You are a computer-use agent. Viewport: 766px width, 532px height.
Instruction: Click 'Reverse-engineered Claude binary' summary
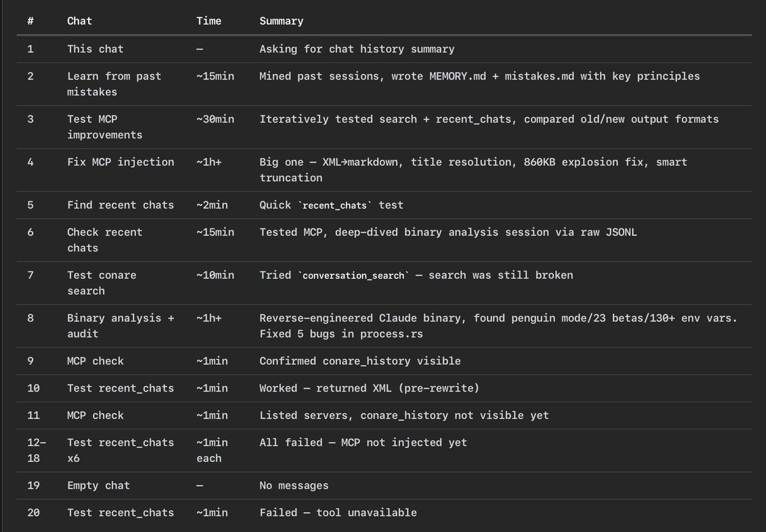pyautogui.click(x=499, y=325)
